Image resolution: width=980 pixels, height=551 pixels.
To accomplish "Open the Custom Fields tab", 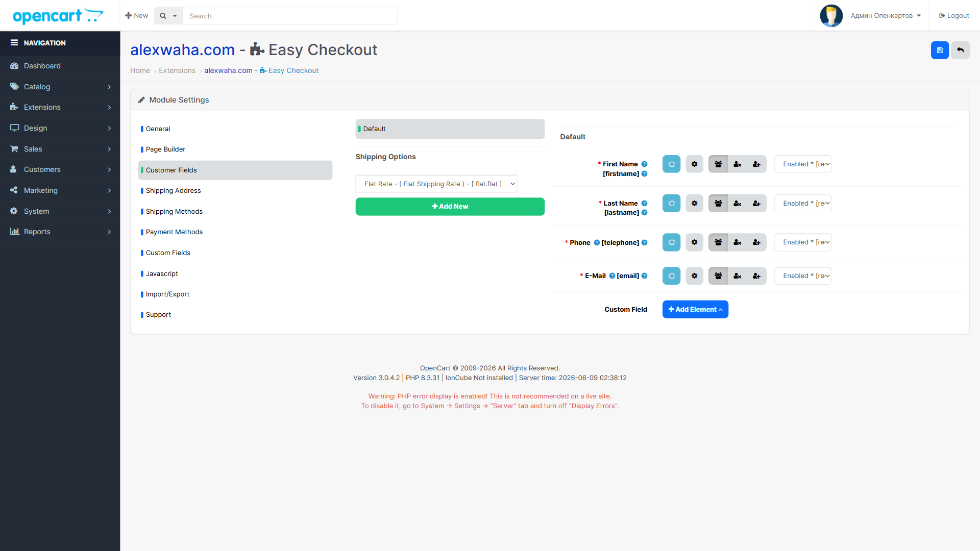I will click(x=235, y=253).
